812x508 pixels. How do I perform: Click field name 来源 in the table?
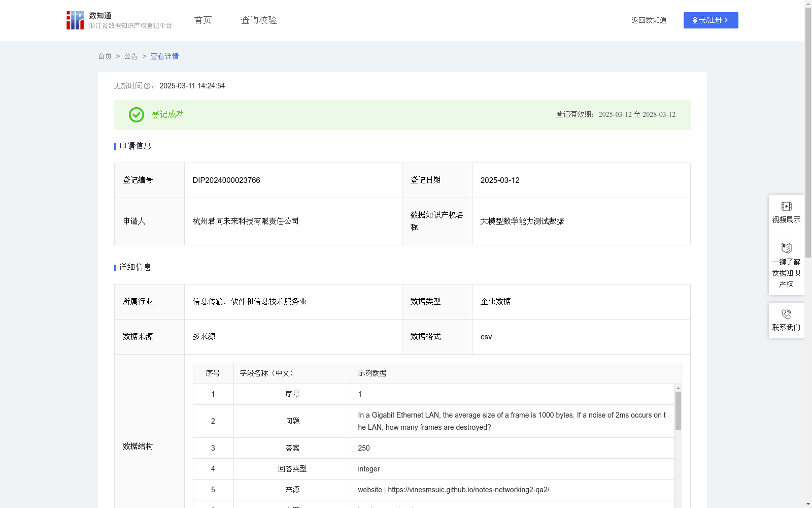point(292,490)
